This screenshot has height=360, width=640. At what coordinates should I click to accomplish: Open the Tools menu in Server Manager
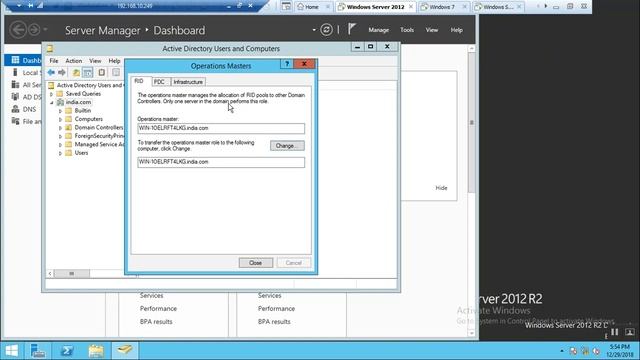407,30
